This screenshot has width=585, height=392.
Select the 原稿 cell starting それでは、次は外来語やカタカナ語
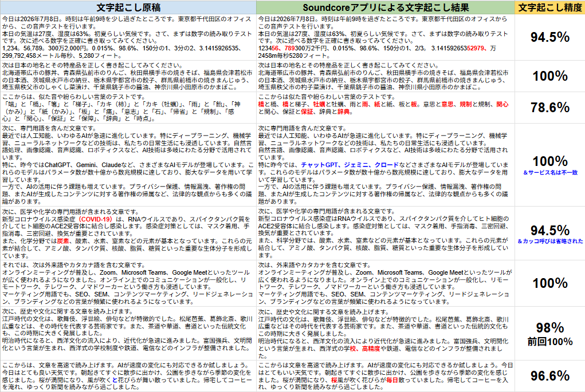(x=128, y=283)
